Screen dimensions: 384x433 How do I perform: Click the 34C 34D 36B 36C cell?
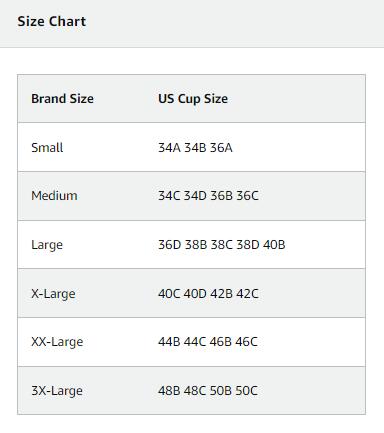208,195
